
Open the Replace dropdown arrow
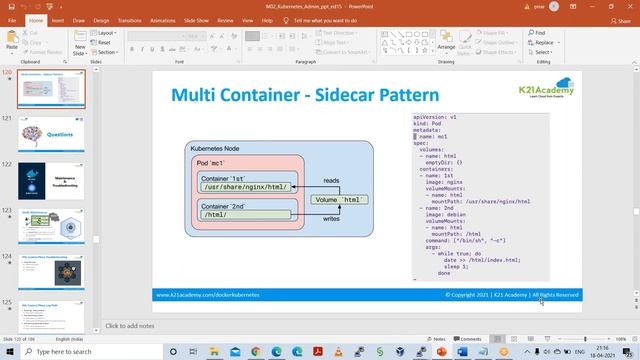(x=558, y=42)
